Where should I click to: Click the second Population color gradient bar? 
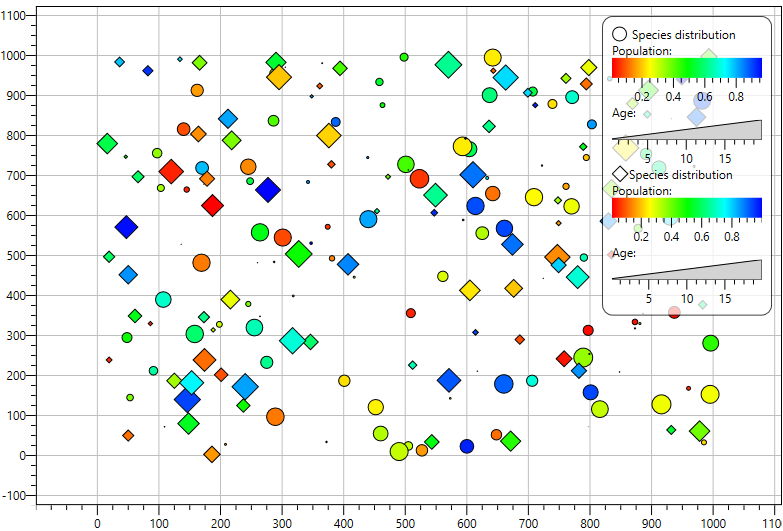coord(687,208)
